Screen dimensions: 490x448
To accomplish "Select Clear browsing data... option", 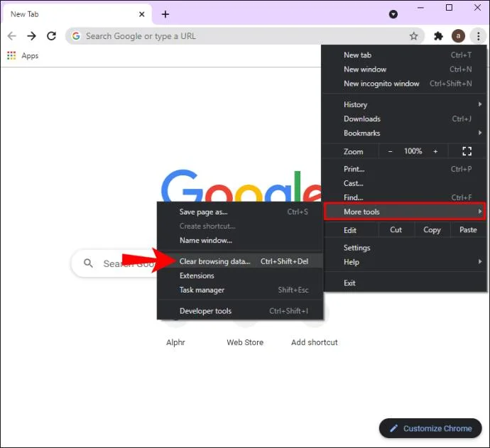I will point(240,261).
